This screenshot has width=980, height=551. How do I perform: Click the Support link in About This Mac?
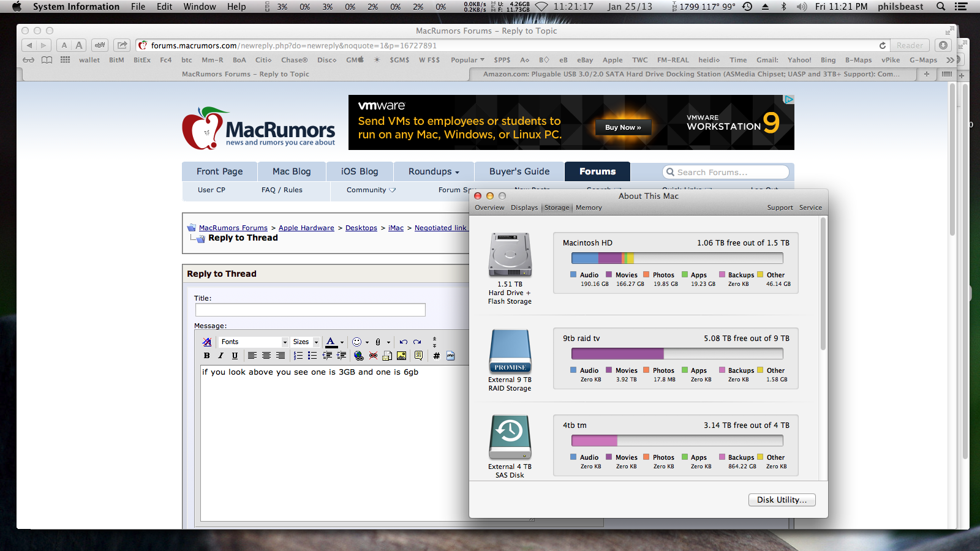point(780,208)
